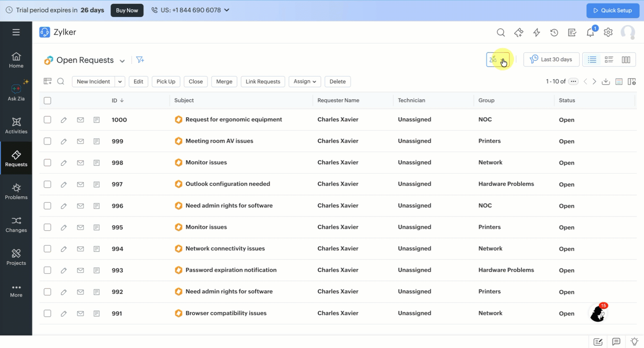Check the box for request 994
Viewport: 644px width, 348px height.
point(47,249)
